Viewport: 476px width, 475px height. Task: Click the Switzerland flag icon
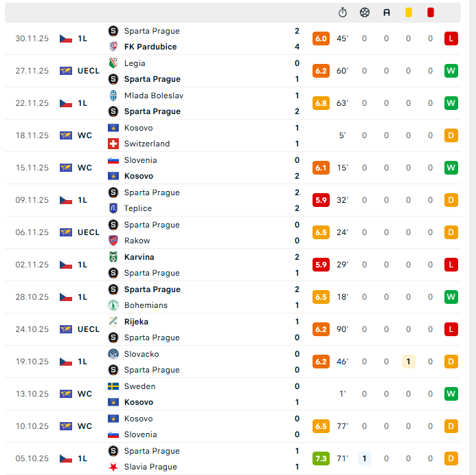point(113,144)
